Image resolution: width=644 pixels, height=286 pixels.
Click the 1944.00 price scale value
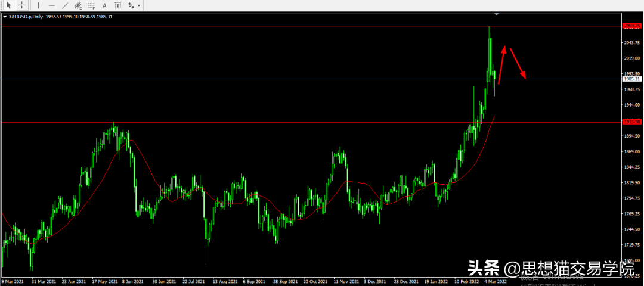point(632,105)
